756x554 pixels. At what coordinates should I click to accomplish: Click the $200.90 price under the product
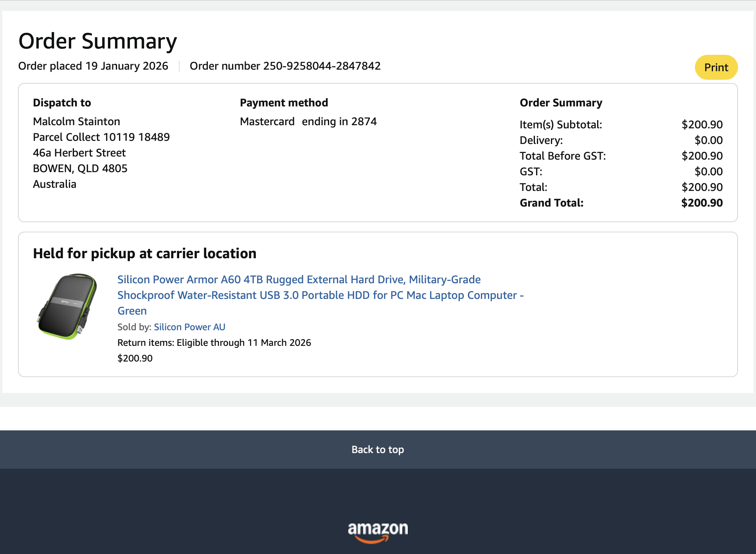pos(135,358)
